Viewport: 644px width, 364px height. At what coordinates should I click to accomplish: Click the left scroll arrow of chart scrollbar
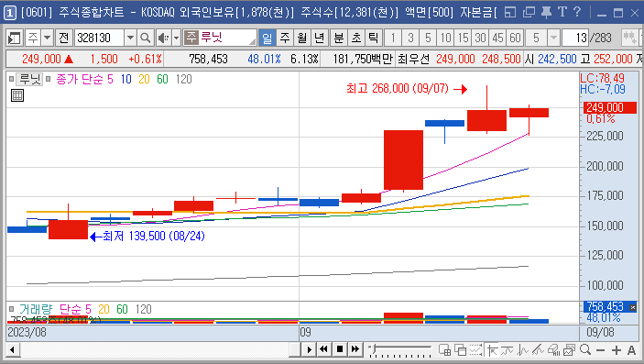tap(13, 350)
